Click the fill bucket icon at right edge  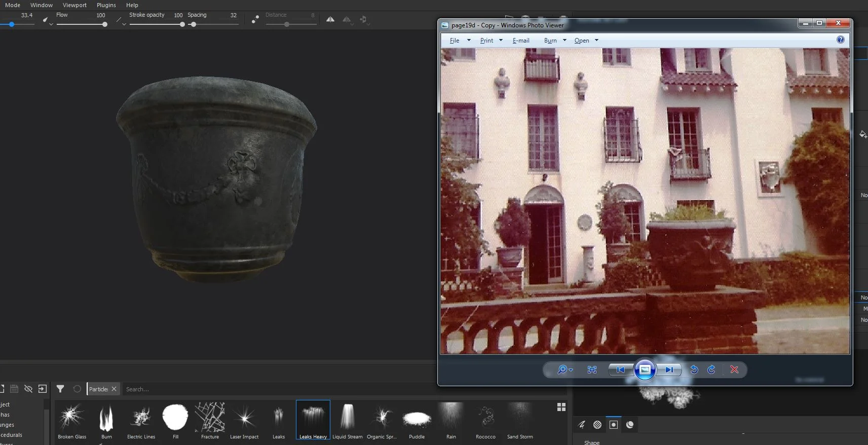[x=862, y=134]
